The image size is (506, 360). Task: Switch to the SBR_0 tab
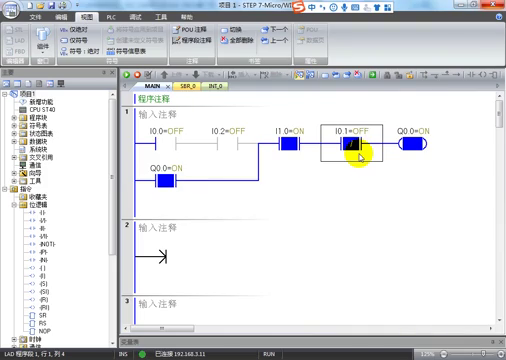click(188, 86)
